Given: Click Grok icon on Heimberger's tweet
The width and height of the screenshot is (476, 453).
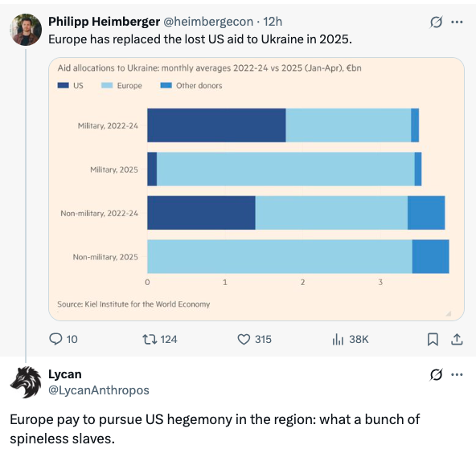Looking at the screenshot, I should 437,22.
